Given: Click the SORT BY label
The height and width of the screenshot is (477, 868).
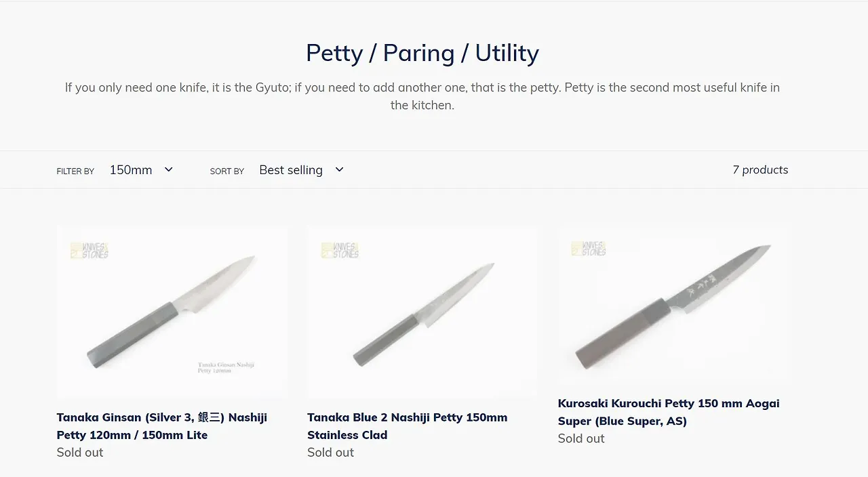Looking at the screenshot, I should point(227,171).
